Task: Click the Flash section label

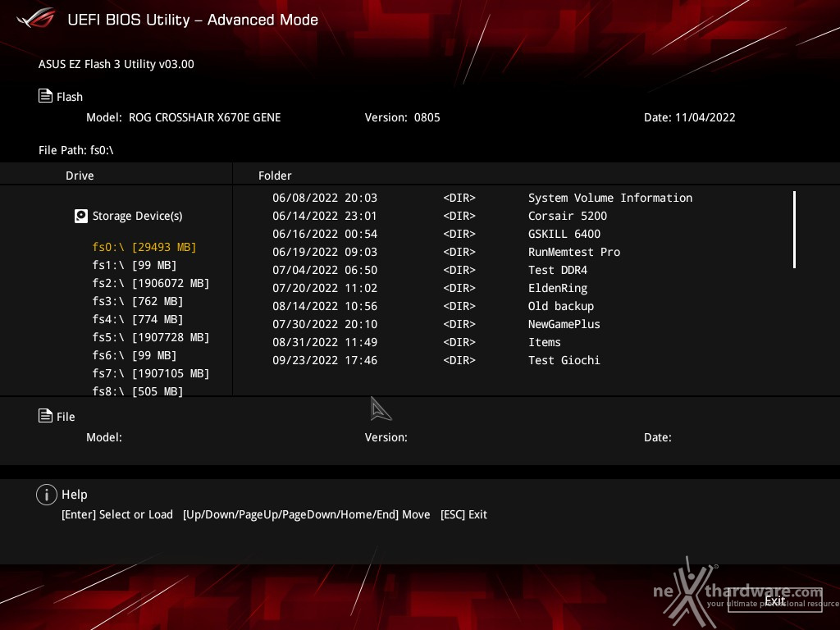Action: click(70, 97)
